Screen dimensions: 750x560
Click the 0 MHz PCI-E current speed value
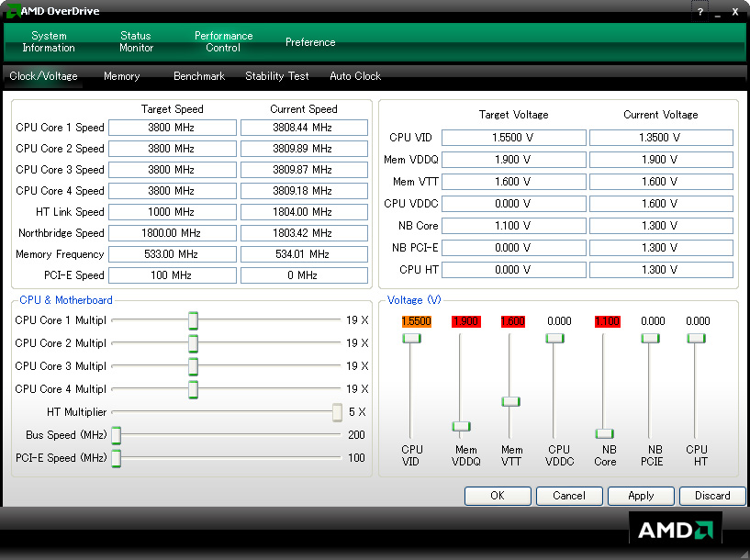coord(302,275)
